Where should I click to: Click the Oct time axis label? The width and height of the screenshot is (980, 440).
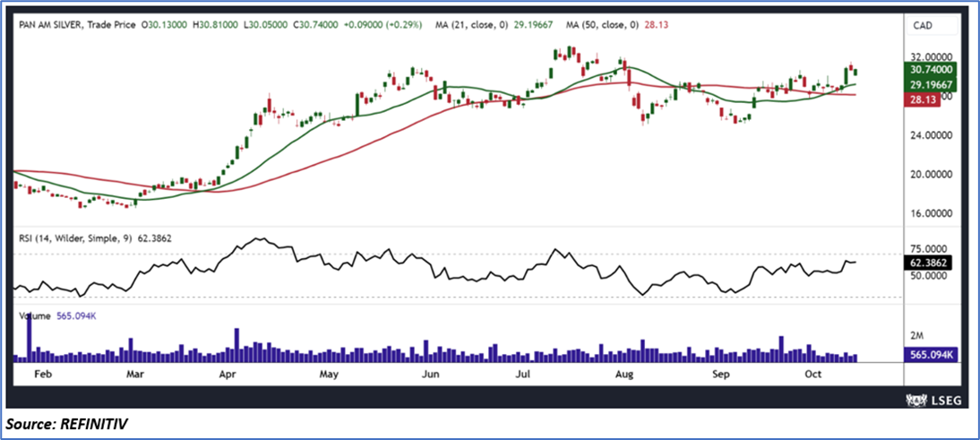coord(812,375)
